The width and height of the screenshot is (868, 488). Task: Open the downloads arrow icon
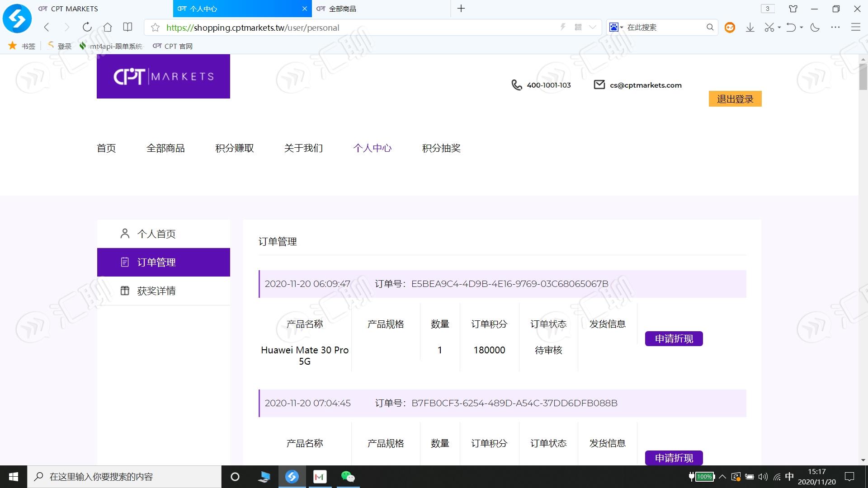[x=750, y=28]
